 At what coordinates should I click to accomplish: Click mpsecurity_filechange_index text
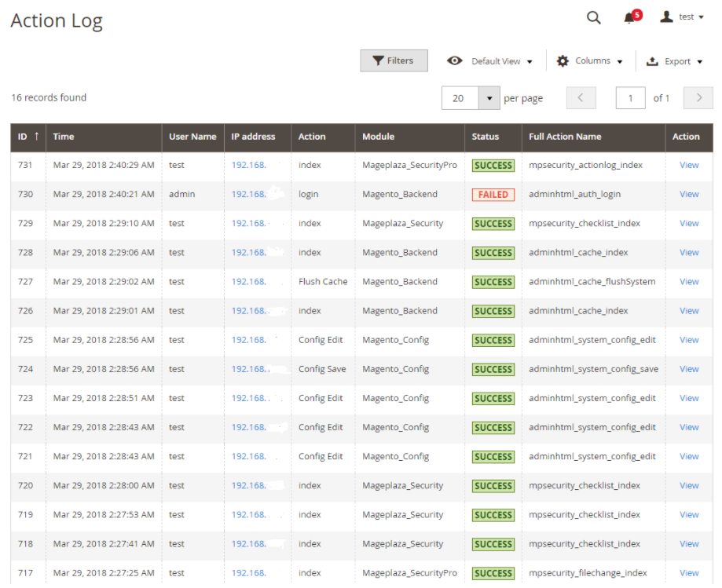(x=588, y=573)
